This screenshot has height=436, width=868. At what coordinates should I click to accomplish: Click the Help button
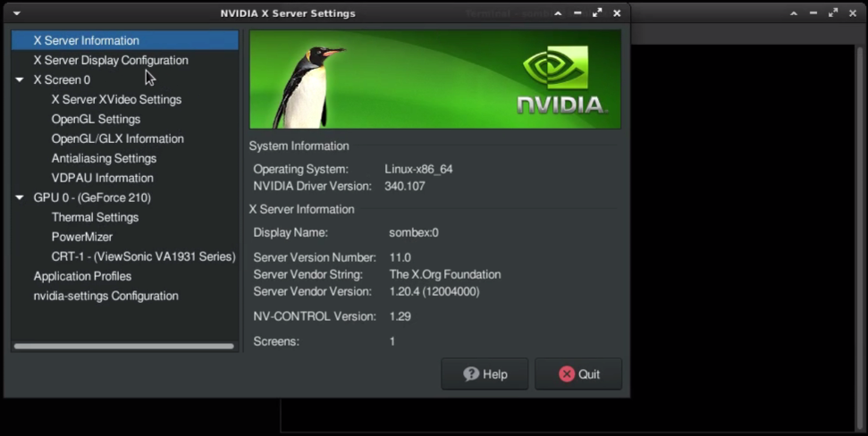click(485, 374)
